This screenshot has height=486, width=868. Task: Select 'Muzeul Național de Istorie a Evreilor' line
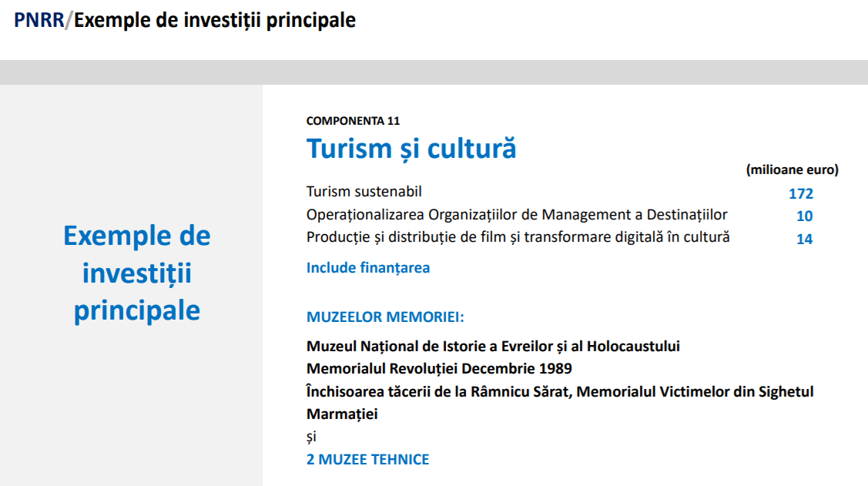(x=493, y=347)
